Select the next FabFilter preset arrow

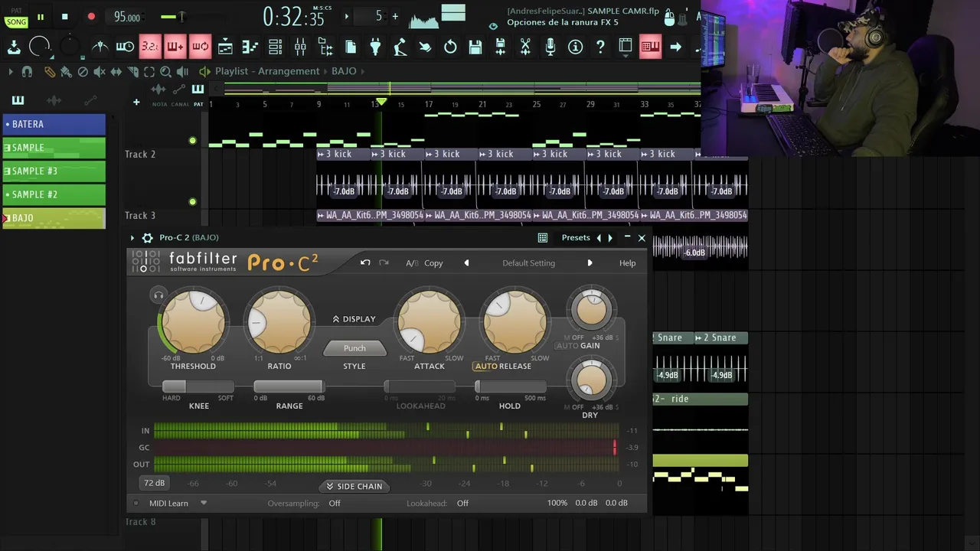coord(590,262)
